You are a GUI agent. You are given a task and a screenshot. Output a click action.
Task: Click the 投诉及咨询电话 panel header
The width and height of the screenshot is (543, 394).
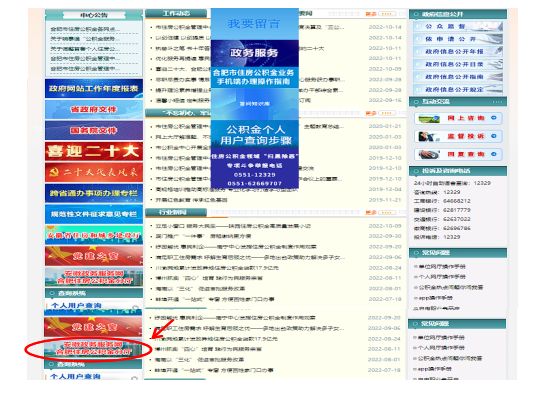click(458, 171)
